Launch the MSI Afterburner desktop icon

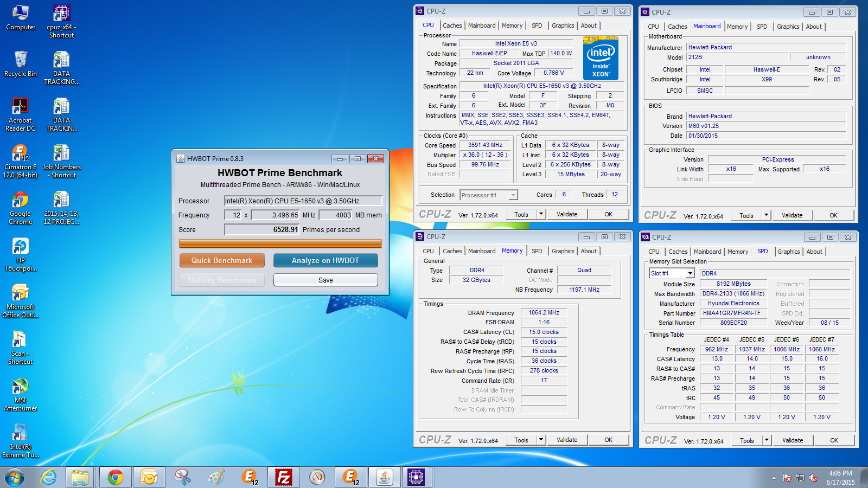tap(20, 394)
